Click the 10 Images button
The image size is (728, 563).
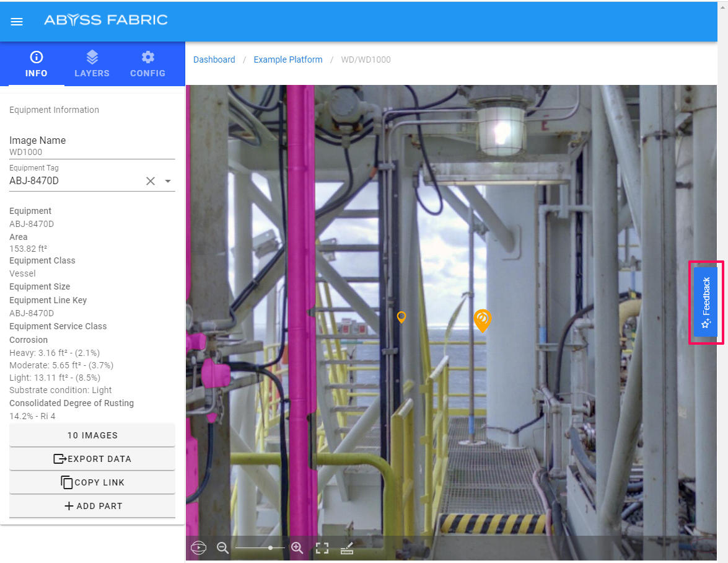coord(92,435)
